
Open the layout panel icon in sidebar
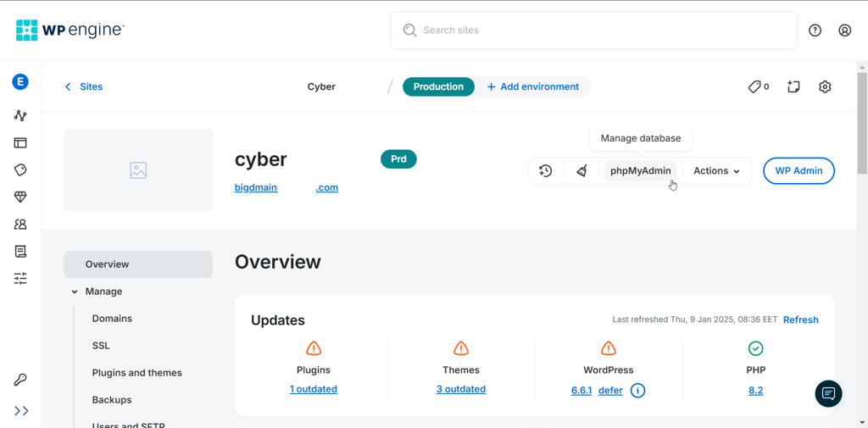pos(20,143)
